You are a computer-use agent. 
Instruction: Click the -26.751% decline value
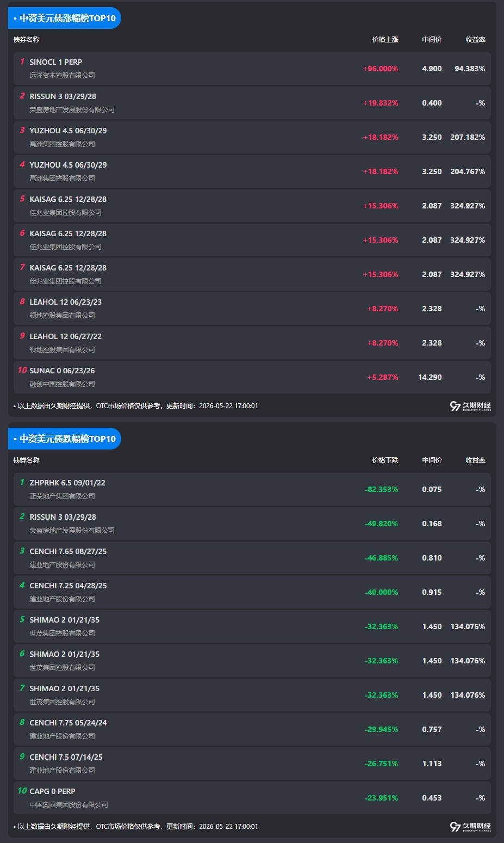381,764
